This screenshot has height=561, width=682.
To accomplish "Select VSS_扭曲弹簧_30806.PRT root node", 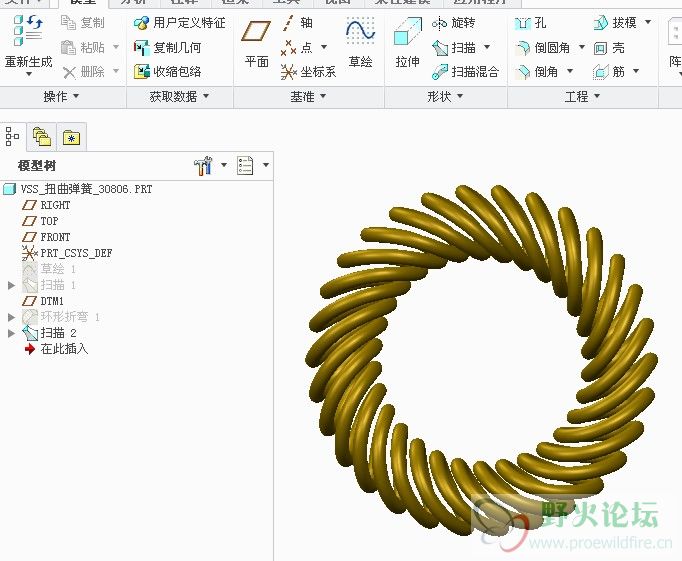I will pos(78,189).
